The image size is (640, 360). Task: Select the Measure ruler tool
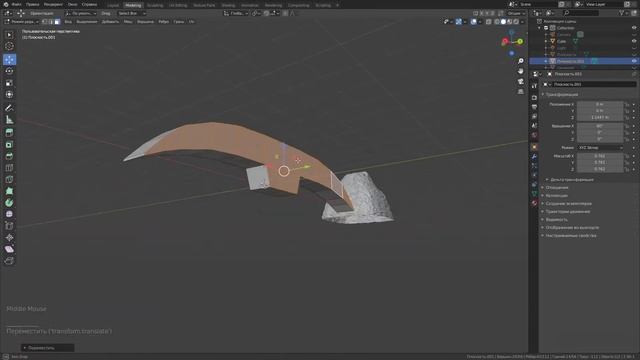[x=9, y=120]
